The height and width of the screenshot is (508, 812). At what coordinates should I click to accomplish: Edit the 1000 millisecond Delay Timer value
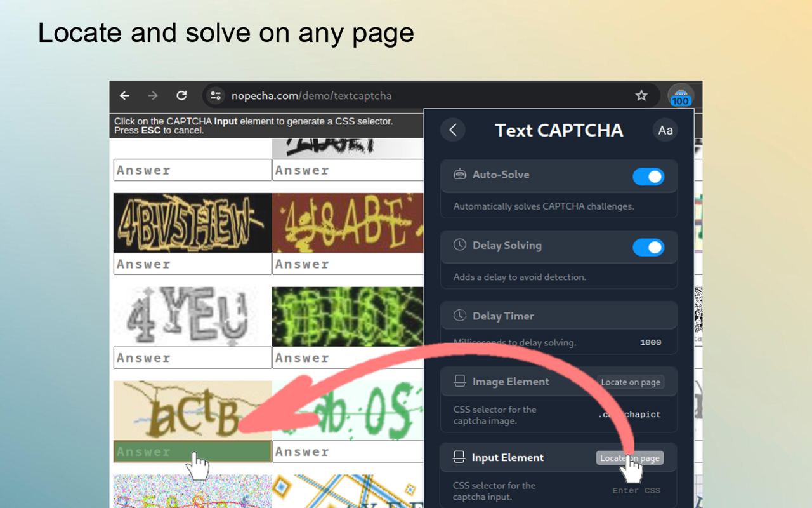tap(650, 342)
